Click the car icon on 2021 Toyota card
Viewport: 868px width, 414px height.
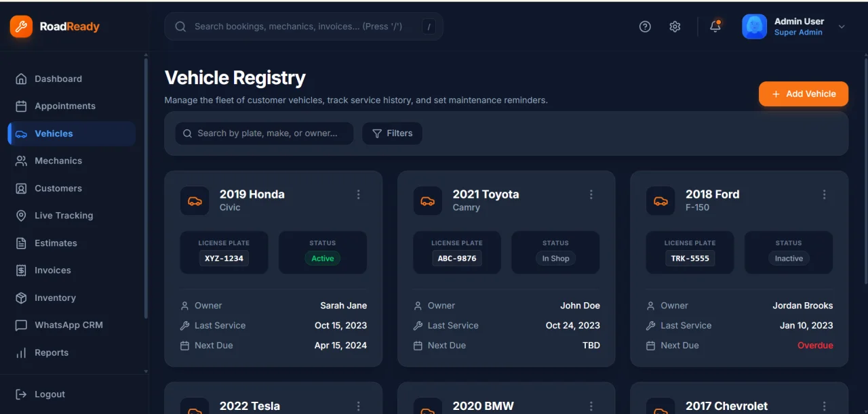point(427,201)
